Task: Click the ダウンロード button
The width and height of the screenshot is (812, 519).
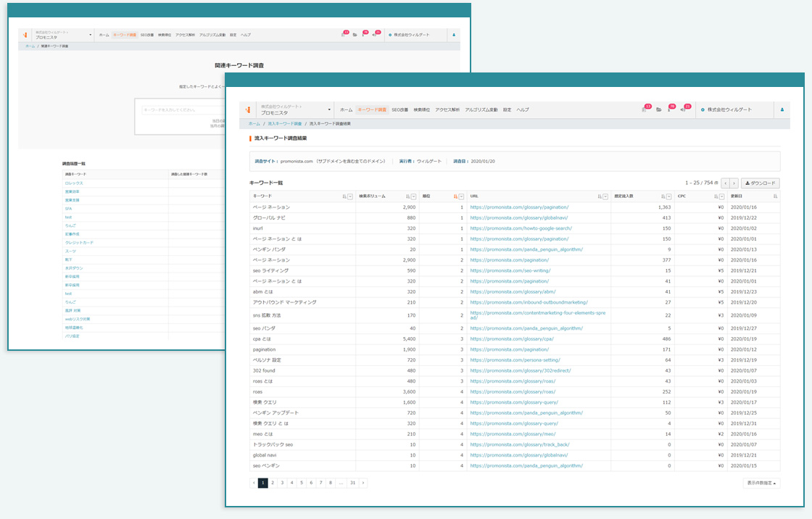Action: 761,183
